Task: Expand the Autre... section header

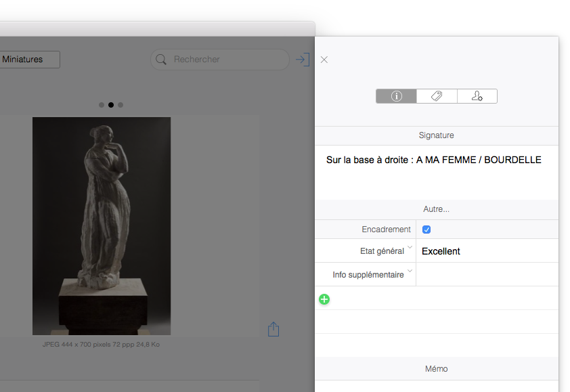Action: 436,209
